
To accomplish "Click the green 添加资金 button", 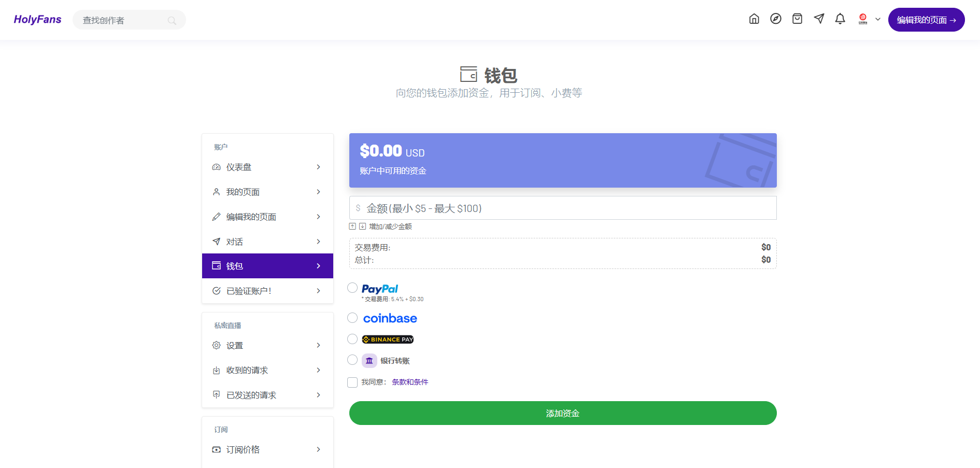I will point(562,413).
